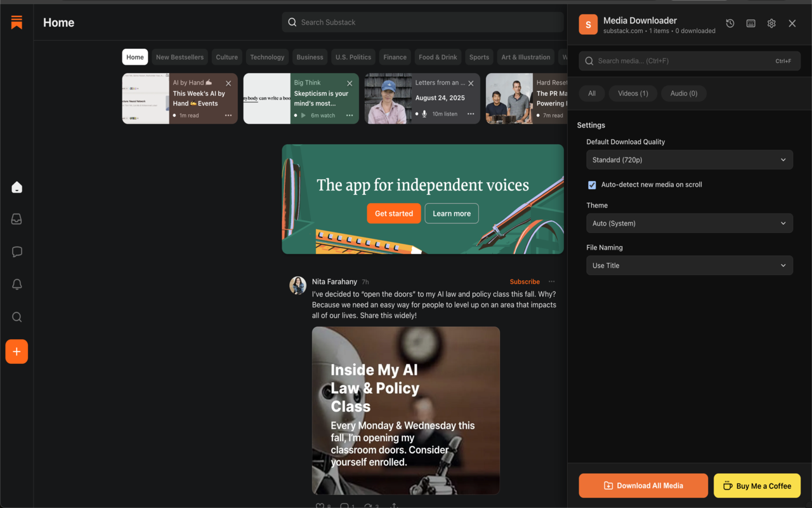Select the Home category tab
Viewport: 812px width, 508px height.
(135, 57)
